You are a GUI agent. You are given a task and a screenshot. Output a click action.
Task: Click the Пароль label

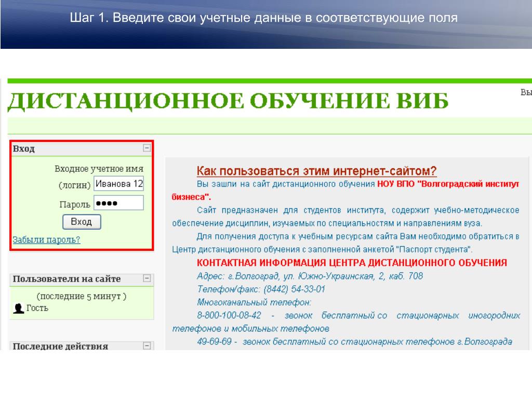click(75, 204)
